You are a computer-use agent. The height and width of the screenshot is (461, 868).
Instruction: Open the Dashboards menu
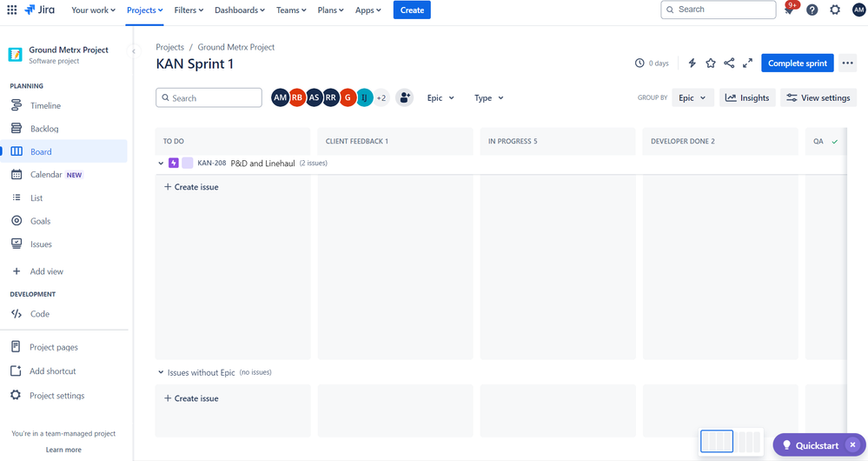click(x=240, y=10)
